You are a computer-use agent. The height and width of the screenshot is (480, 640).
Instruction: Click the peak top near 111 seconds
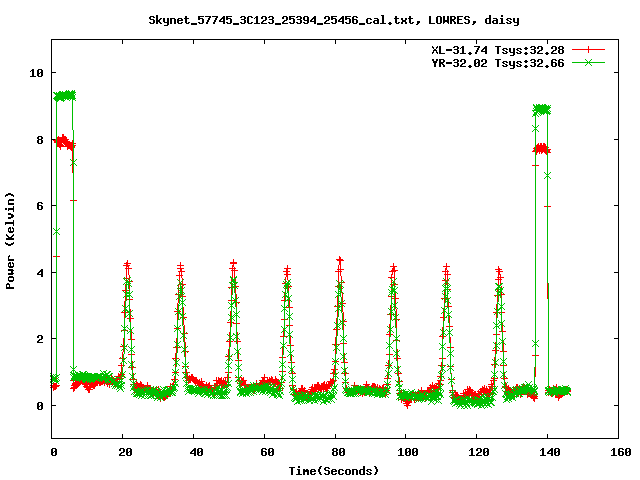coord(446,268)
